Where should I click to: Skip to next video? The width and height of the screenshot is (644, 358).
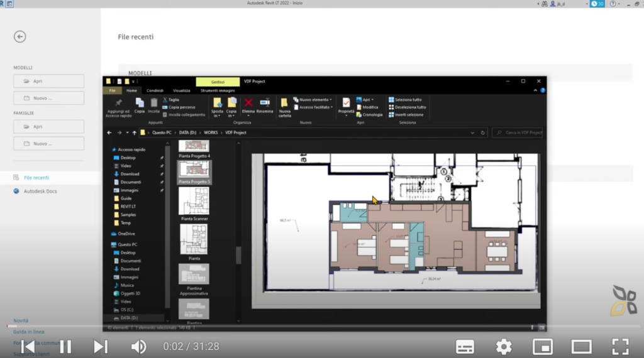click(100, 347)
